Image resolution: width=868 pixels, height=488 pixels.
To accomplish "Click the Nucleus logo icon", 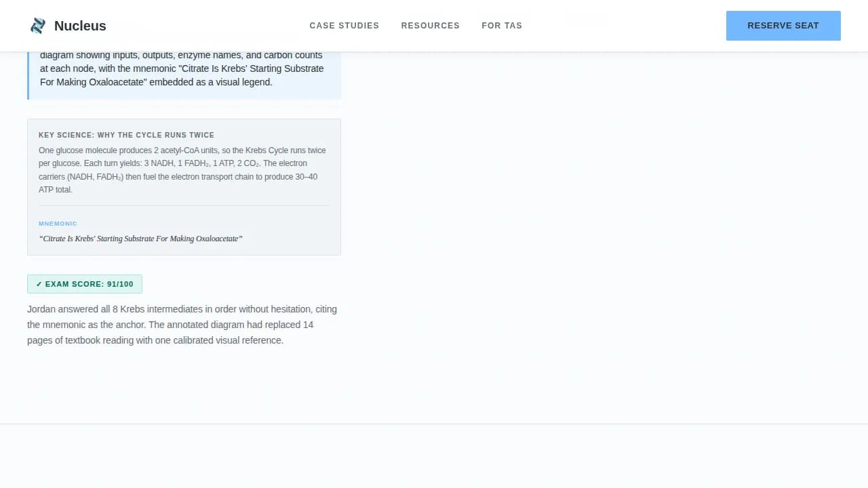I will (x=38, y=26).
